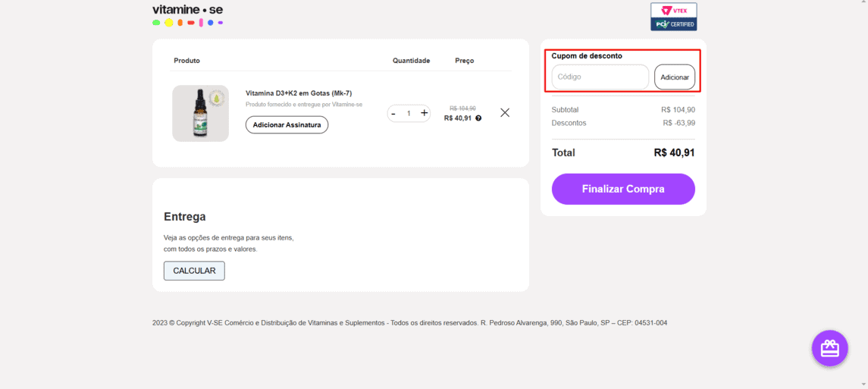Click the struck-through old price above R$ 40,91
The image size is (868, 389).
coord(462,108)
